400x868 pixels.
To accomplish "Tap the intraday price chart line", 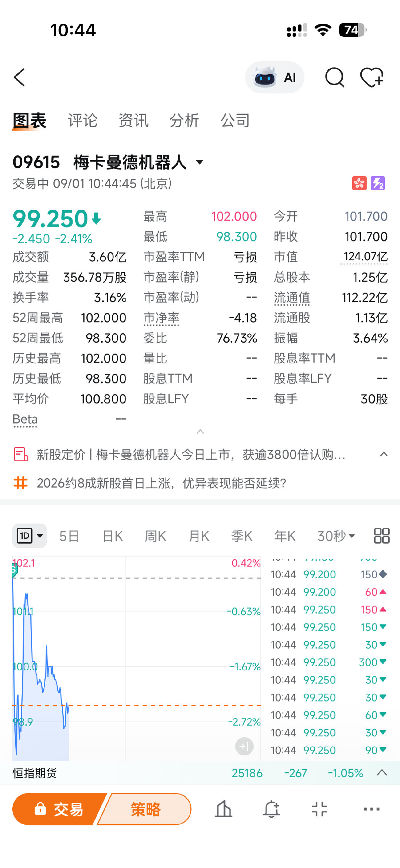I will (41, 667).
